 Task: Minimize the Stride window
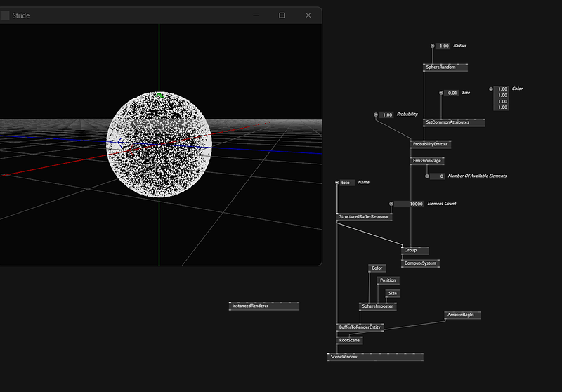point(256,15)
